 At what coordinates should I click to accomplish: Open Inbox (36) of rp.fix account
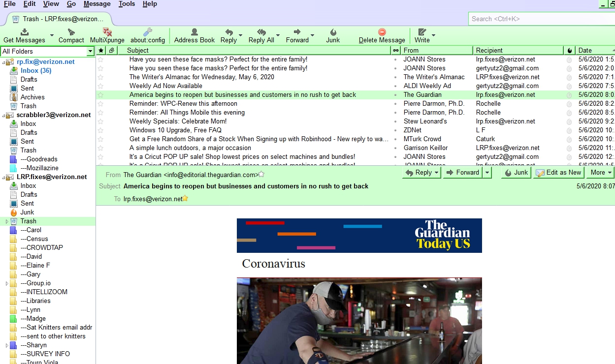(x=36, y=70)
